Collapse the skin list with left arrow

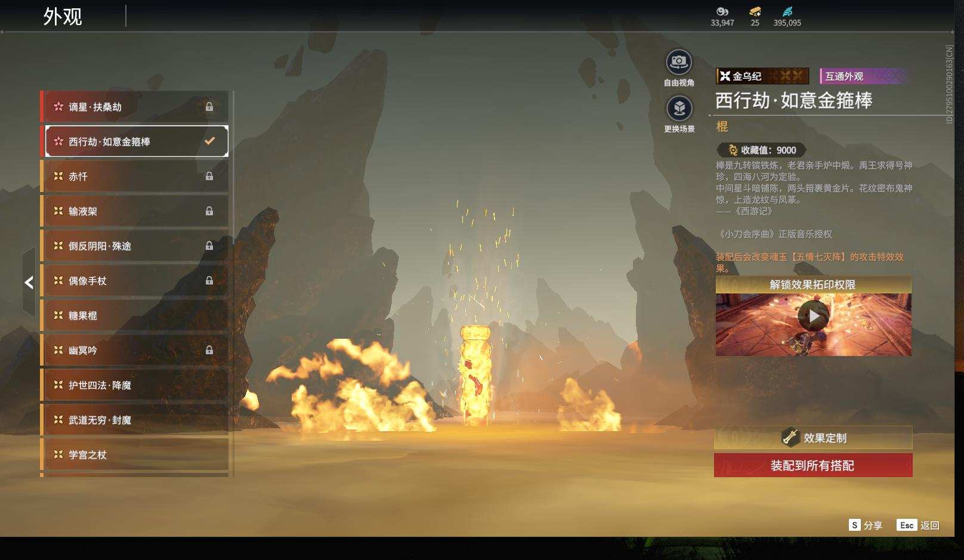click(x=29, y=282)
